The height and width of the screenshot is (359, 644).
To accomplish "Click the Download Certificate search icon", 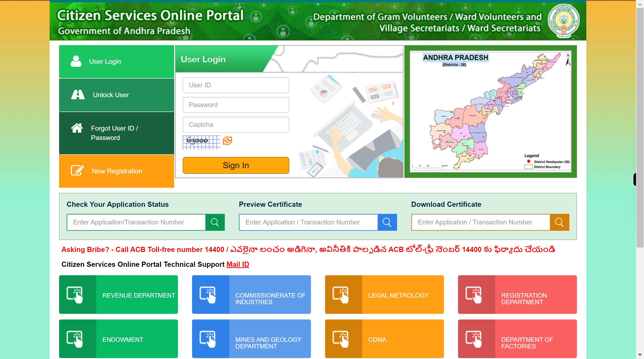I will click(559, 222).
